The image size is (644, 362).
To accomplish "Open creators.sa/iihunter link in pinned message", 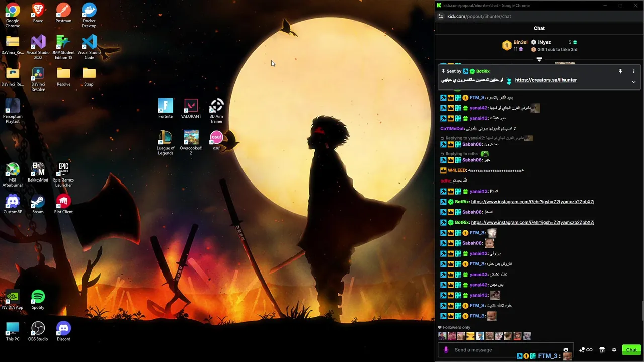I will tap(546, 80).
